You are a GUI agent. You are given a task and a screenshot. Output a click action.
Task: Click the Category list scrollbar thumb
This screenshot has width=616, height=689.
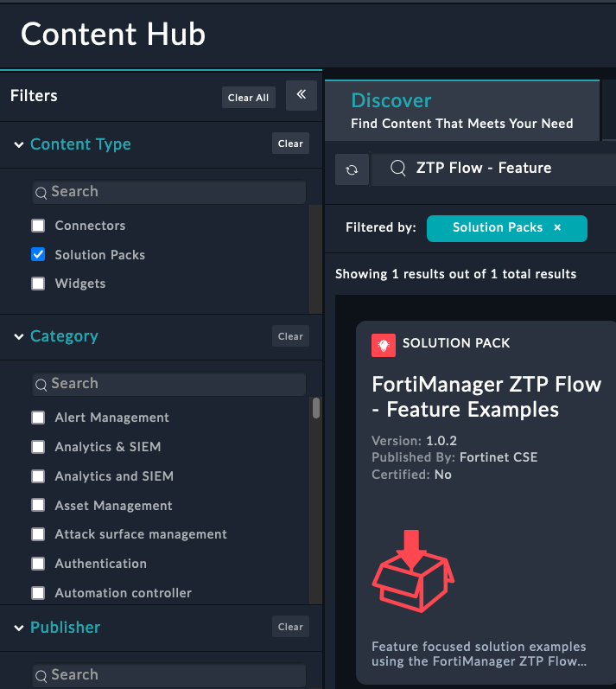point(316,408)
